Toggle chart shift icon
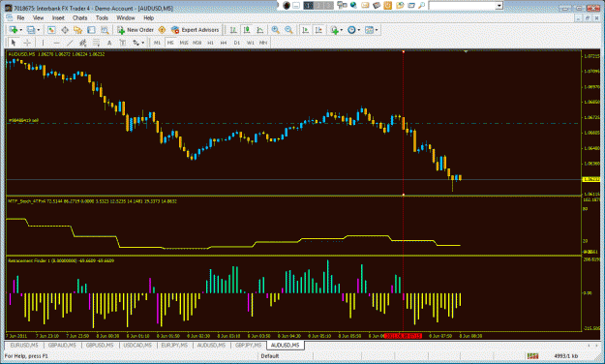Image resolution: width=605 pixels, height=364 pixels. point(318,30)
